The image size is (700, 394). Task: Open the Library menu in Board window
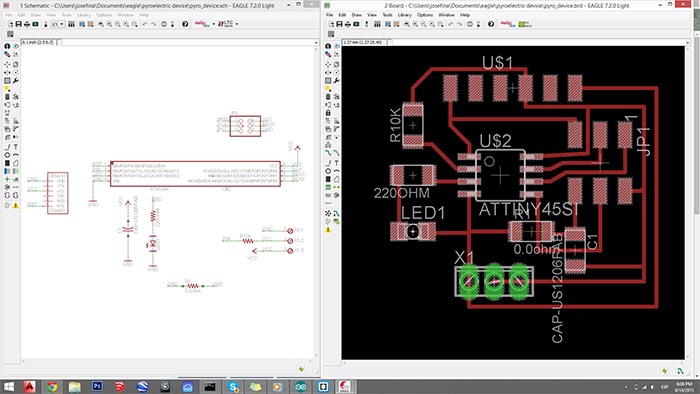[x=404, y=15]
